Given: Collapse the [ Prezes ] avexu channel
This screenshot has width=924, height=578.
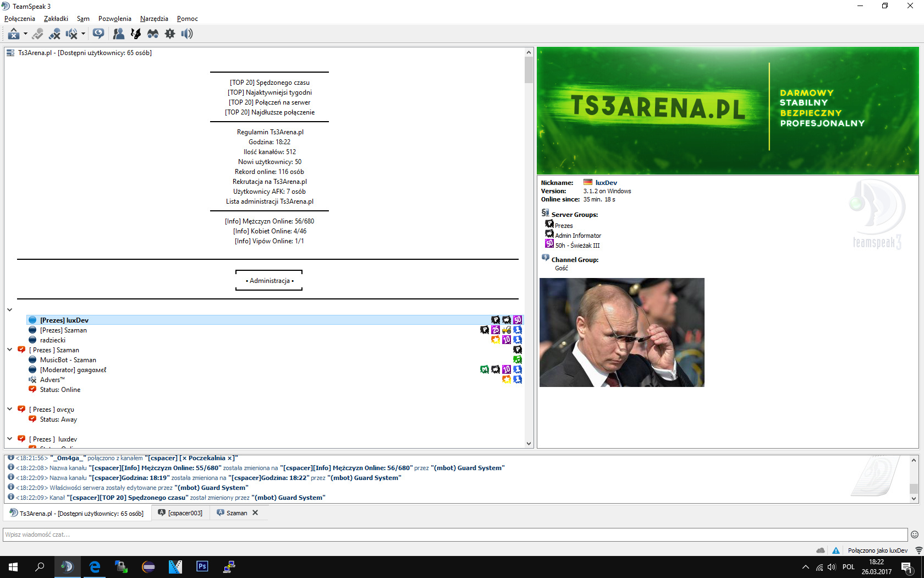Looking at the screenshot, I should [x=10, y=409].
